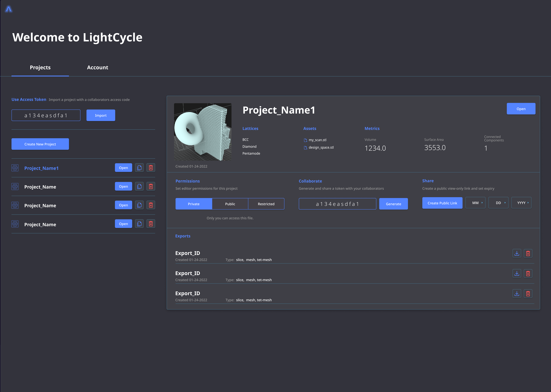Switch to the Projects tab

[x=40, y=68]
